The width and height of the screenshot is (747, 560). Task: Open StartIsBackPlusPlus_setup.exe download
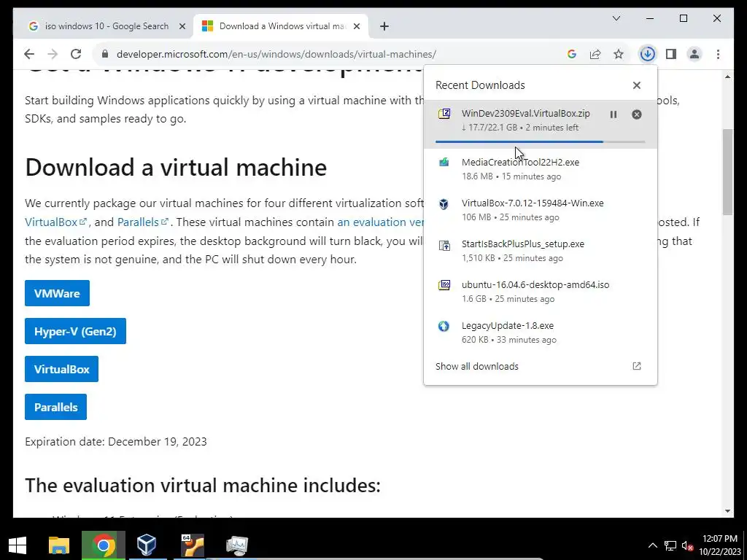tap(541, 251)
